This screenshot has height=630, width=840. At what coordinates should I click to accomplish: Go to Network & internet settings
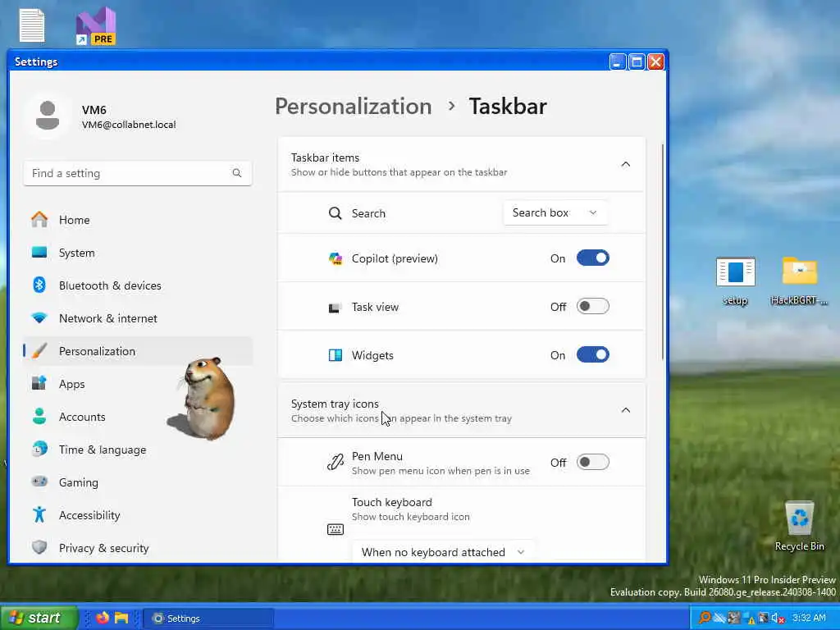pos(138,318)
